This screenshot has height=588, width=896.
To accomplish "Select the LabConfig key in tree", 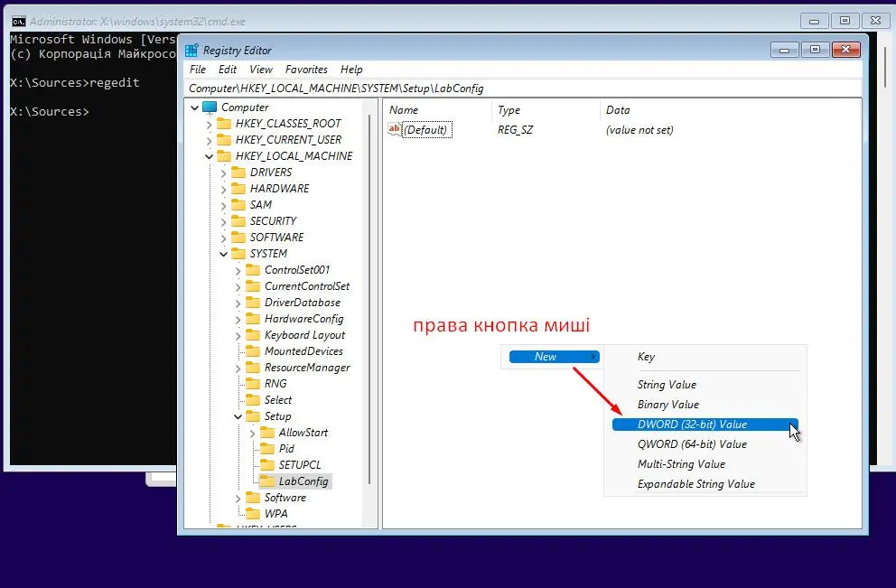I will pyautogui.click(x=303, y=481).
